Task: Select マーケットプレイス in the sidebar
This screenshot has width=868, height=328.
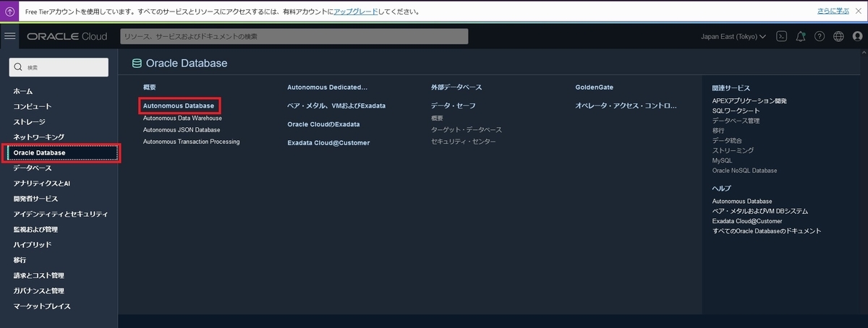Action: [x=42, y=306]
